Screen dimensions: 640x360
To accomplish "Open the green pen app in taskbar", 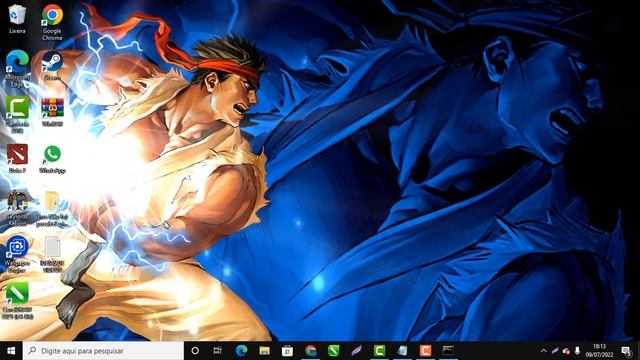I will tap(333, 351).
